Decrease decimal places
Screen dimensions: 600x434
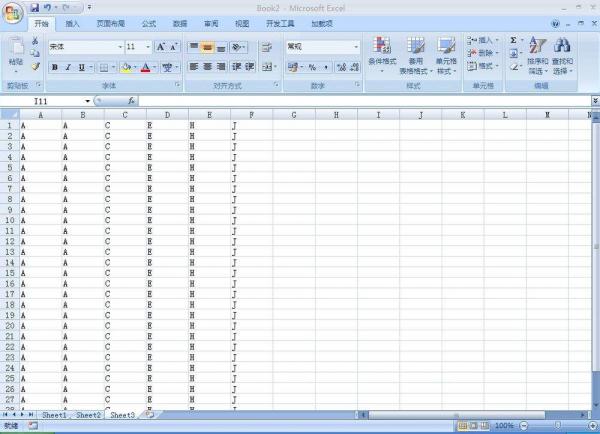pyautogui.click(x=354, y=67)
